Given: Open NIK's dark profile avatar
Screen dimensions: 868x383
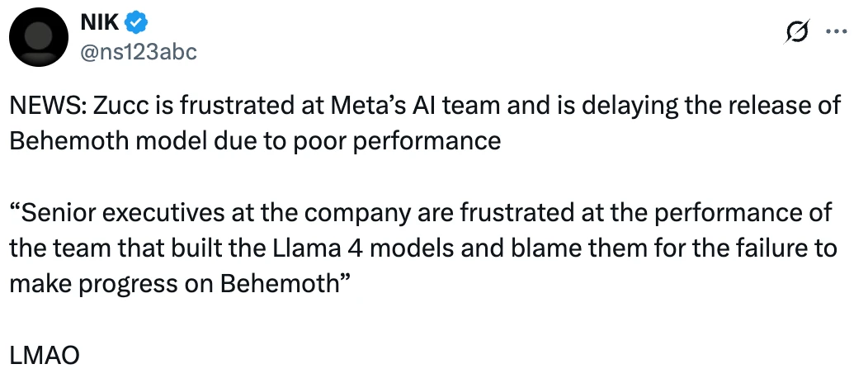Looking at the screenshot, I should pos(39,37).
